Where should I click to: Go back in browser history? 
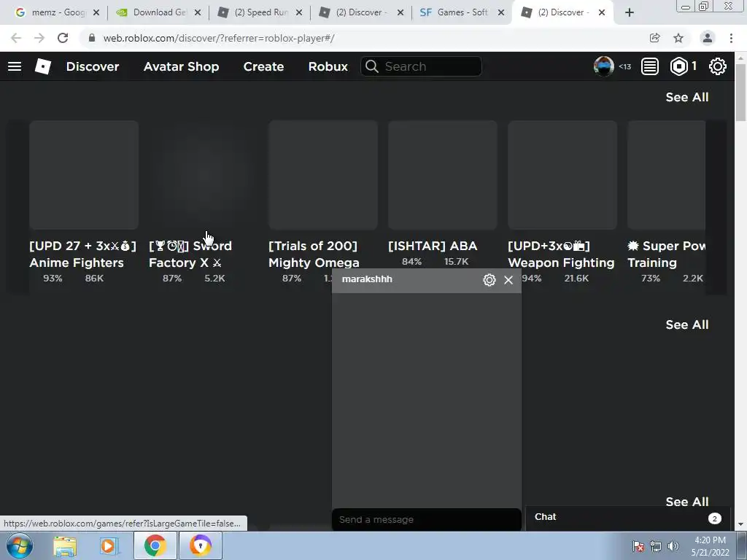[16, 38]
